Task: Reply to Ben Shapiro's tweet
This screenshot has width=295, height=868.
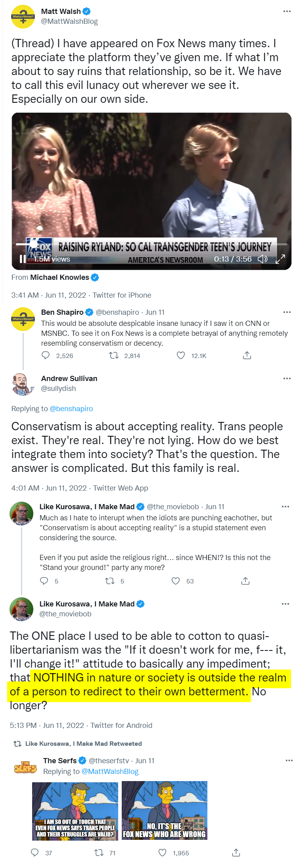Action: 46,355
